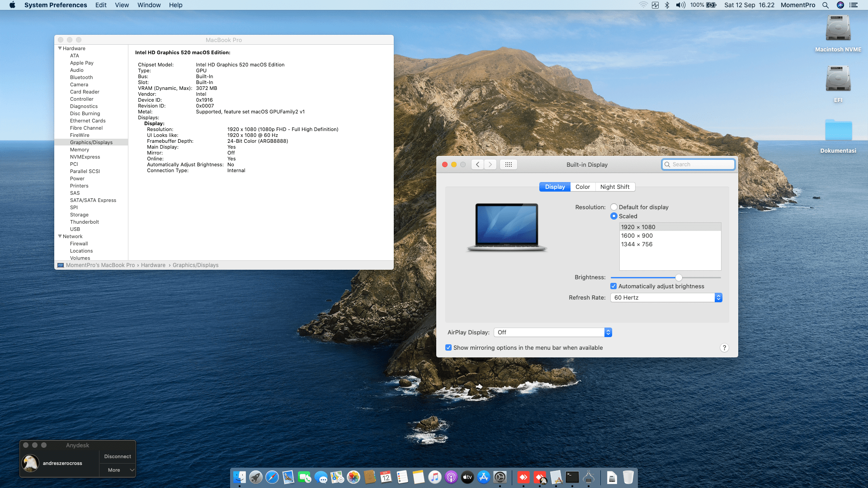Open Apple TV from the Dock
868x488 pixels.
pos(467,477)
